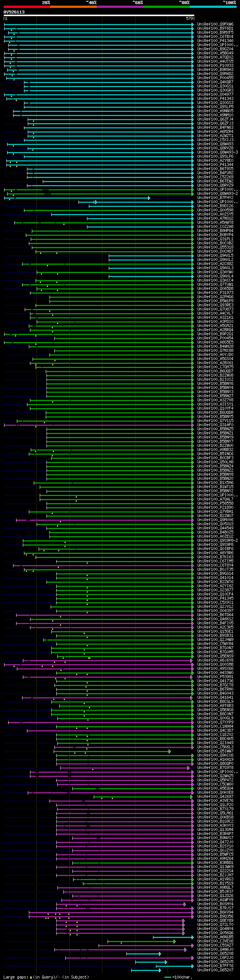Click the UniRef100_B8HP84 label
240x980 pixels.
(215, 231)
